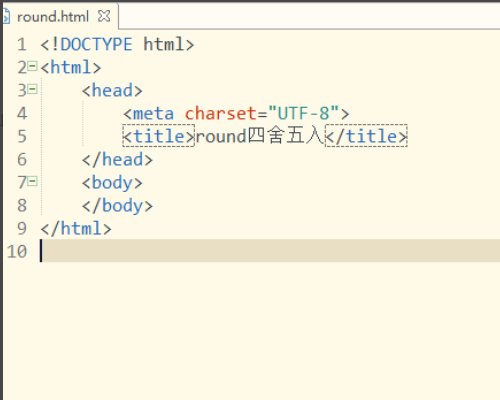Viewport: 500px width, 400px height.
Task: Click the "UTF-8" attribute value
Action: (303, 113)
